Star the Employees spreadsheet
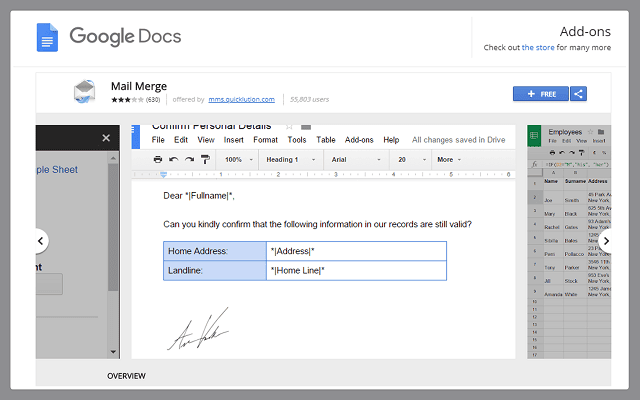This screenshot has height=400, width=640. [590, 132]
